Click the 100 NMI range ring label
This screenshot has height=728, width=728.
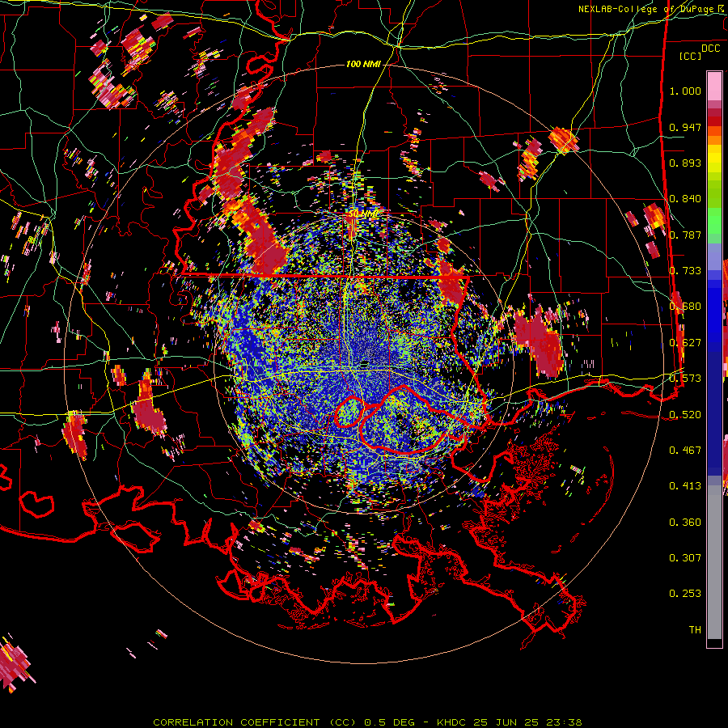(363, 64)
